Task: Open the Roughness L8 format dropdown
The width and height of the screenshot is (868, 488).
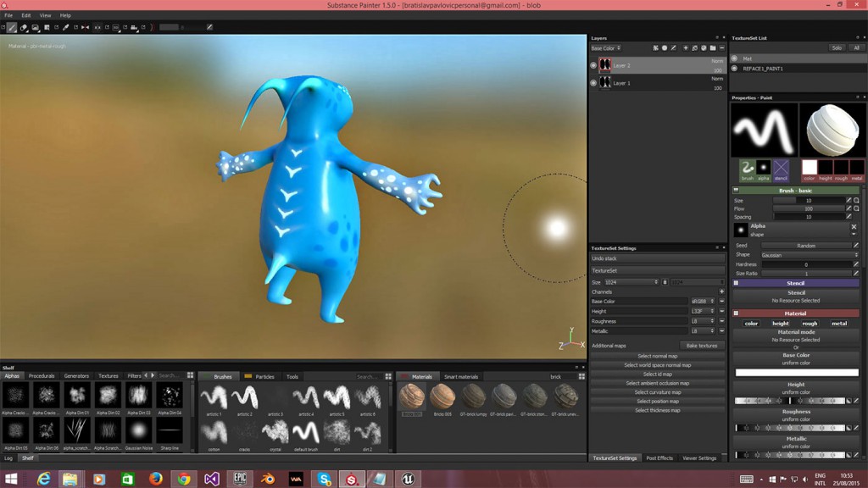Action: tap(703, 321)
